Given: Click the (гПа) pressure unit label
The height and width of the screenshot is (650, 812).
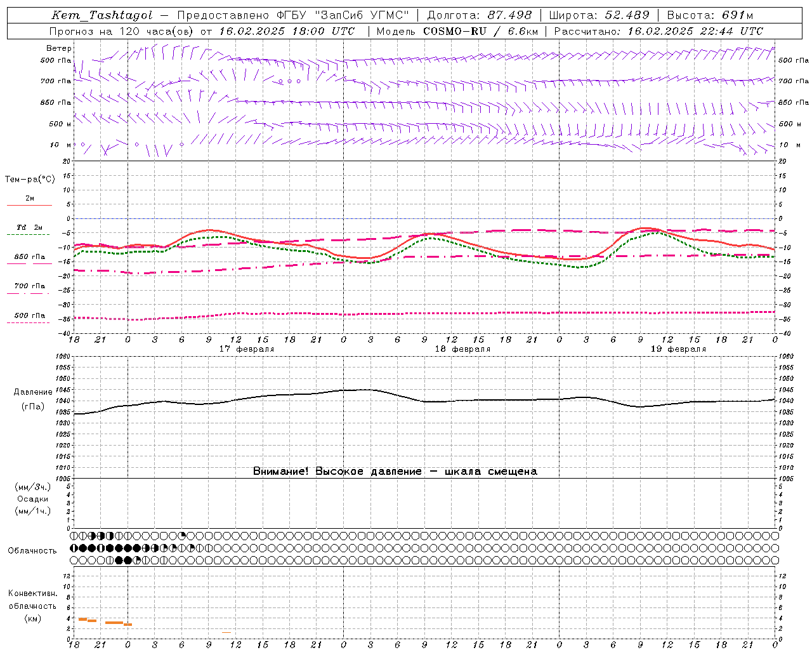Looking at the screenshot, I should pyautogui.click(x=33, y=407).
